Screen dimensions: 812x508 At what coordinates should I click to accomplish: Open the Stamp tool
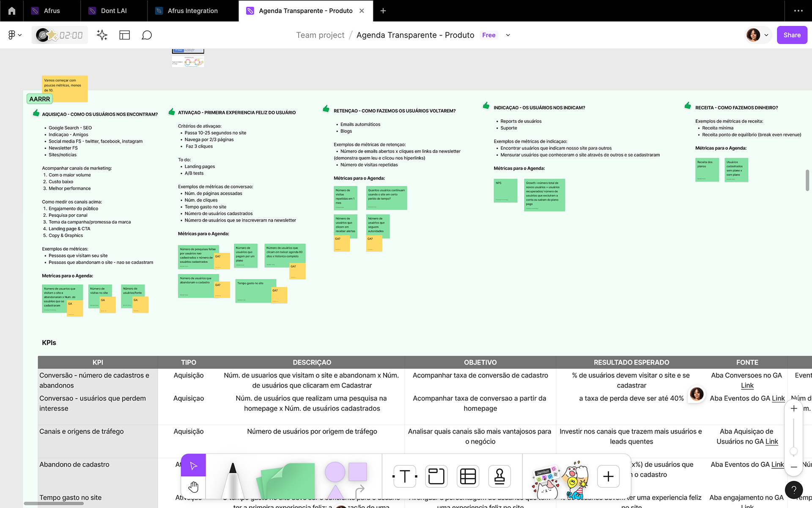[499, 476]
